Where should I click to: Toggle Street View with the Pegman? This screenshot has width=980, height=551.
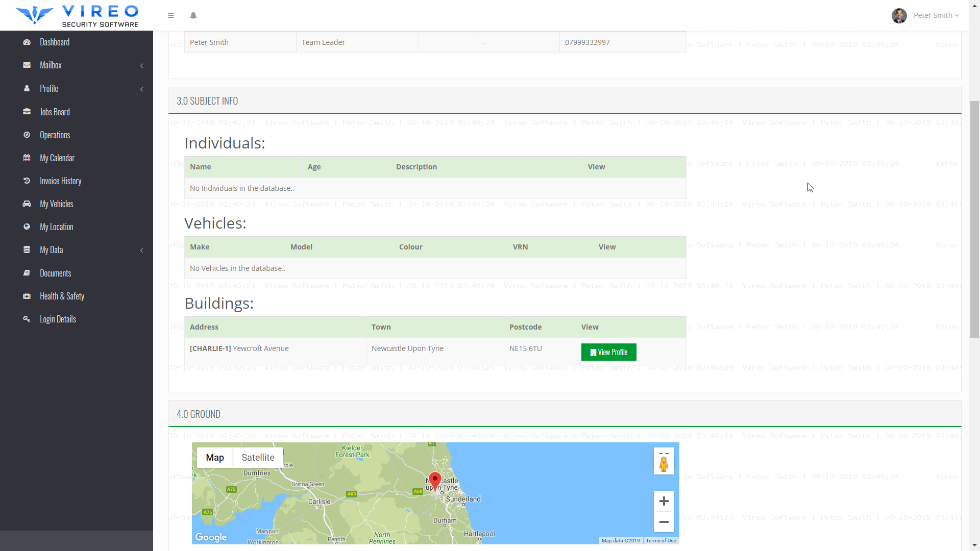(664, 464)
